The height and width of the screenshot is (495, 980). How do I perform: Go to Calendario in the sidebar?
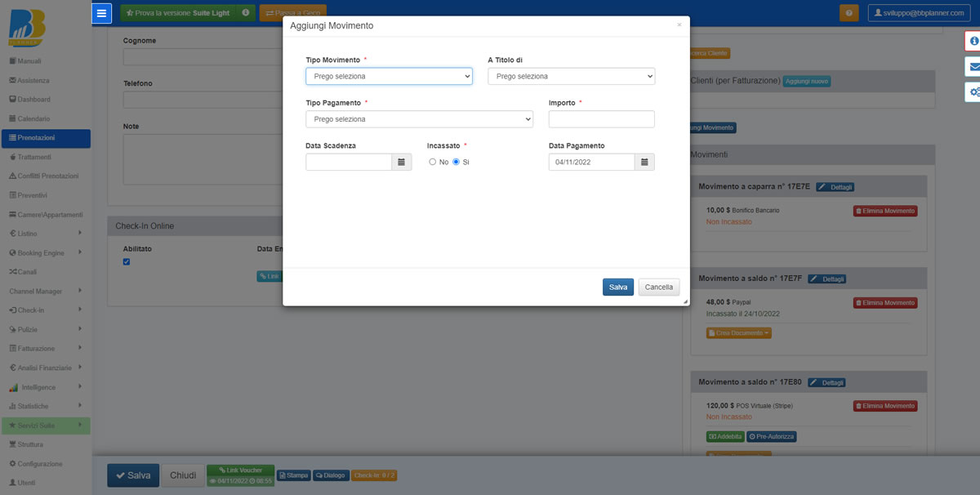(x=33, y=118)
